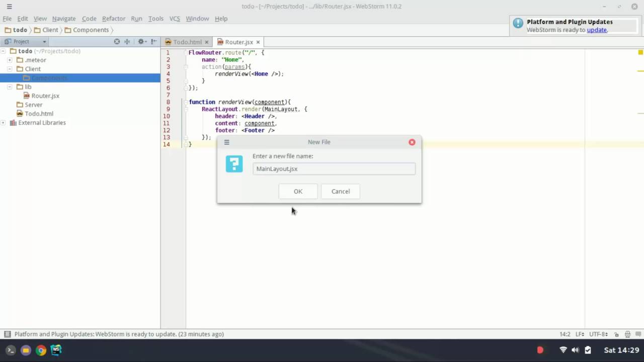Viewport: 644px width, 362px height.
Task: Open the event log status bar icon
Action: tap(637, 334)
